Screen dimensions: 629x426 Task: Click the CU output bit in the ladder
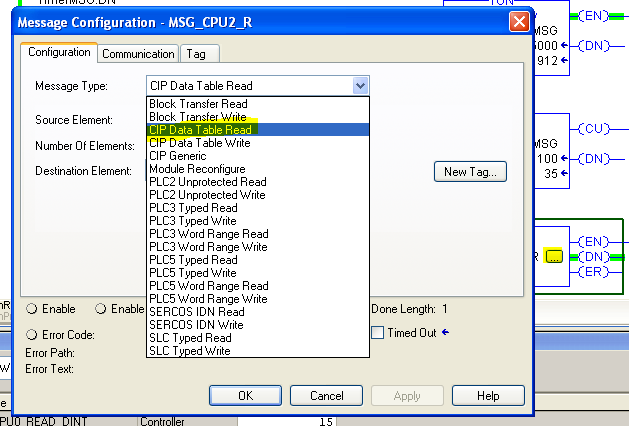coord(594,129)
